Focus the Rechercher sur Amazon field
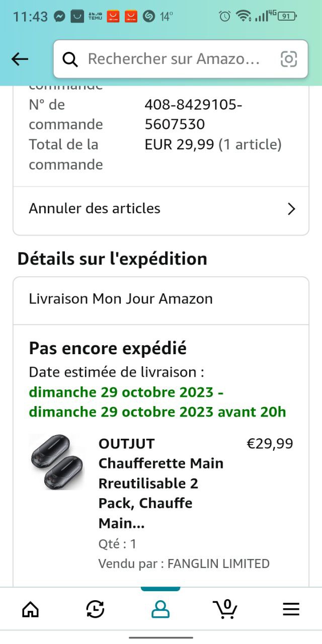 point(174,59)
